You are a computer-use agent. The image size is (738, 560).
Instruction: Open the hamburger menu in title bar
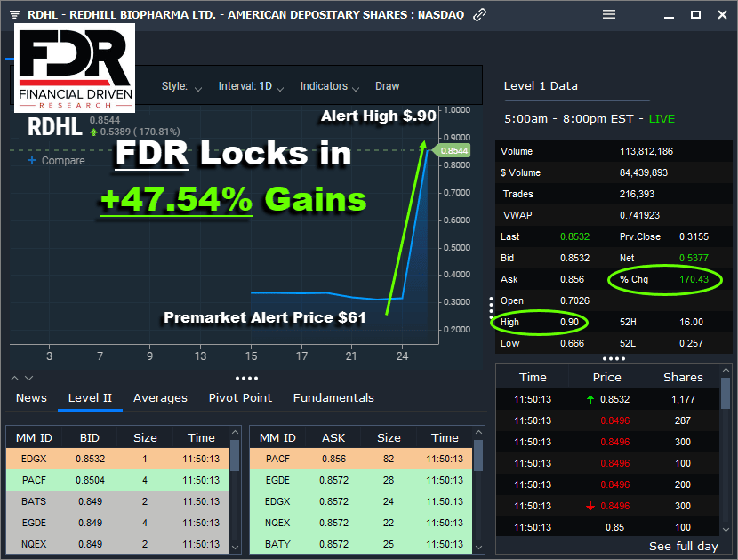(x=609, y=14)
